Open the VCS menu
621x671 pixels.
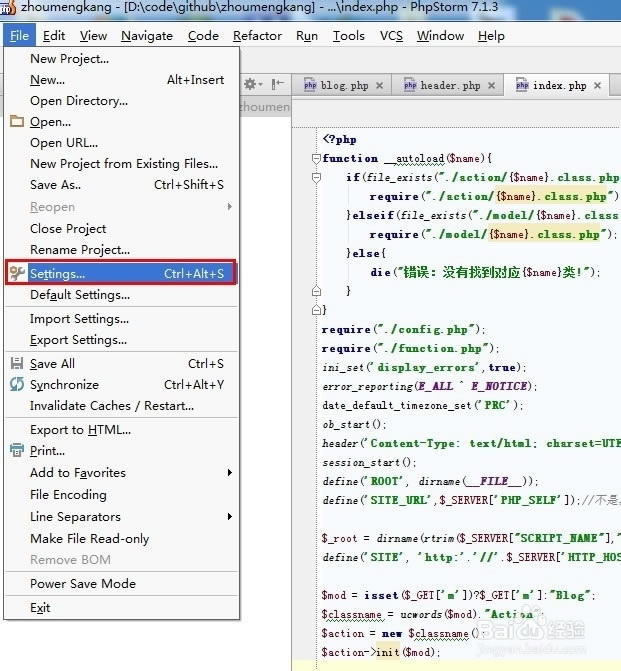click(391, 36)
